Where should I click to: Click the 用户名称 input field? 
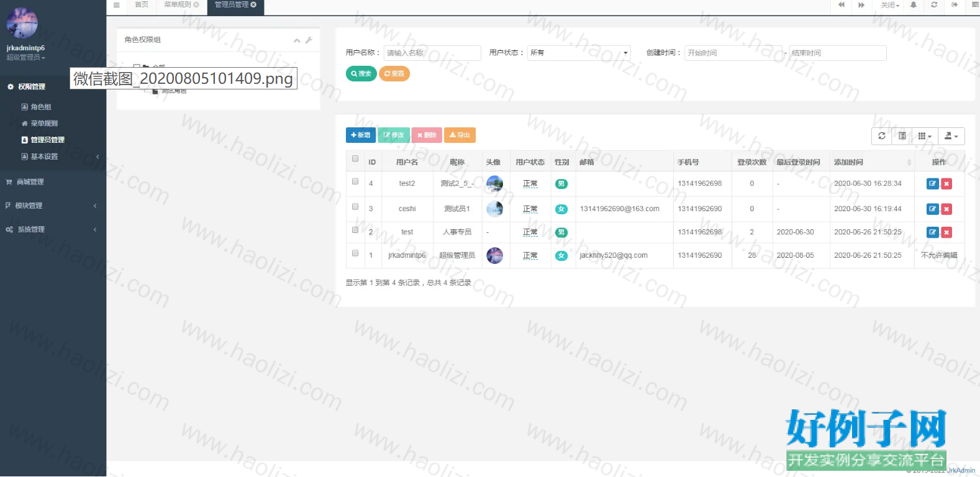(x=432, y=53)
